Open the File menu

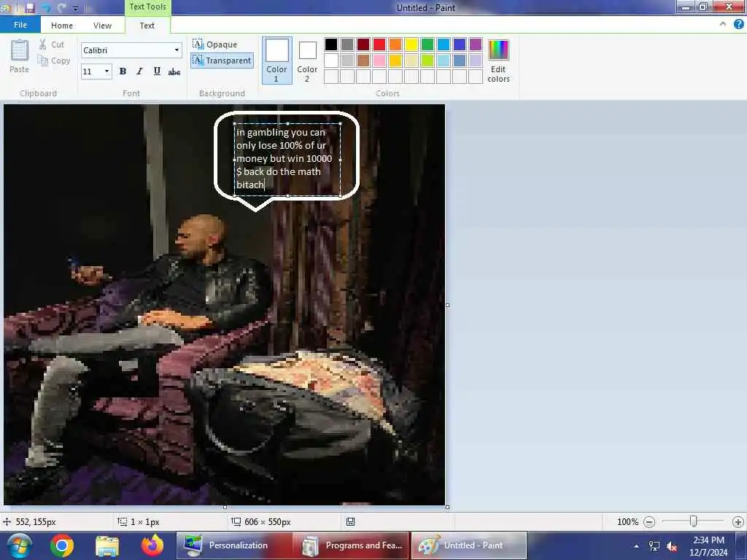click(x=20, y=25)
